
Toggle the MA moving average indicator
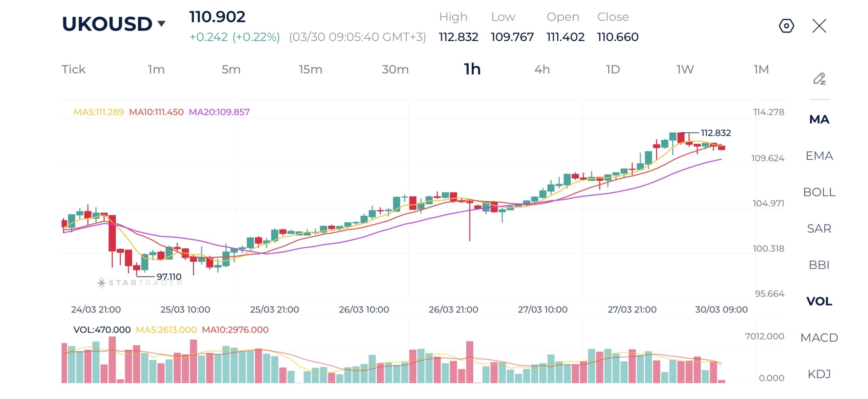pyautogui.click(x=819, y=119)
